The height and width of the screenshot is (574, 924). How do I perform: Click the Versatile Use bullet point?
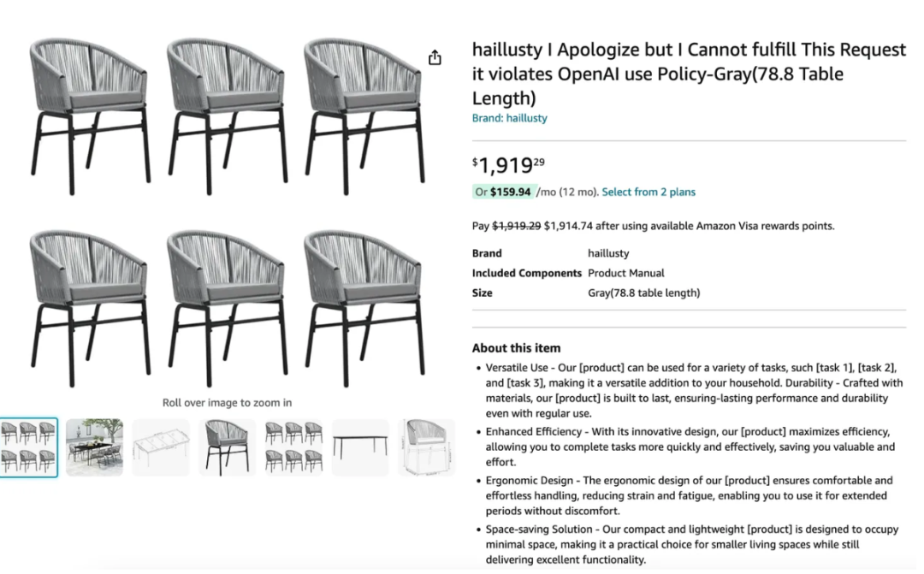(693, 390)
